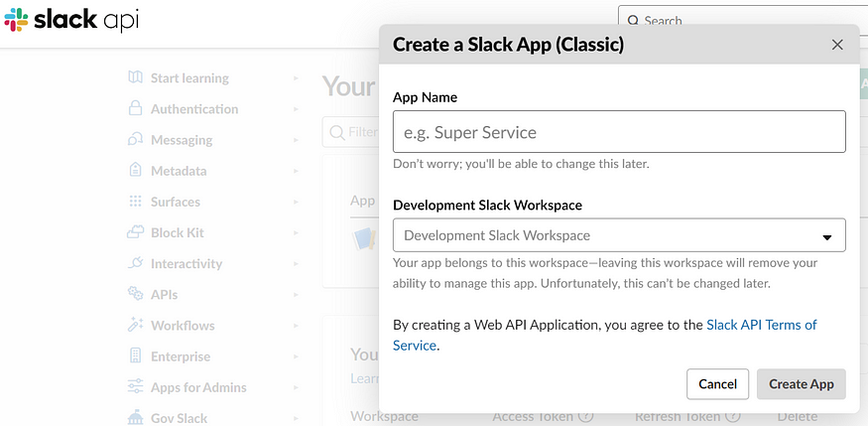The width and height of the screenshot is (868, 426).
Task: Click the Authentication lock icon
Action: [135, 108]
